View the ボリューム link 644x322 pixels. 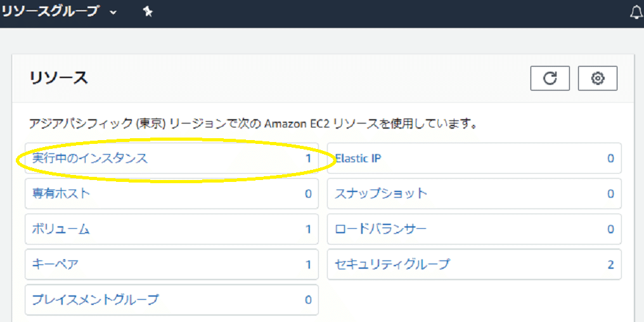61,229
